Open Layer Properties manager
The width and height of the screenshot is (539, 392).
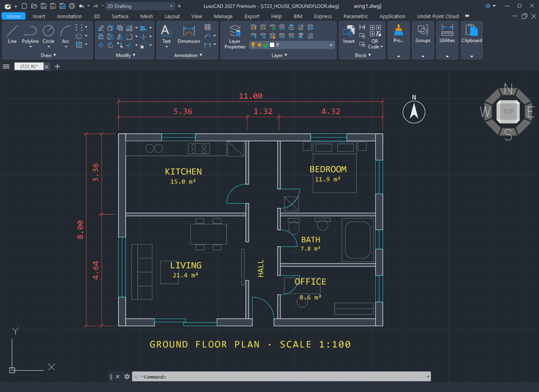click(235, 37)
